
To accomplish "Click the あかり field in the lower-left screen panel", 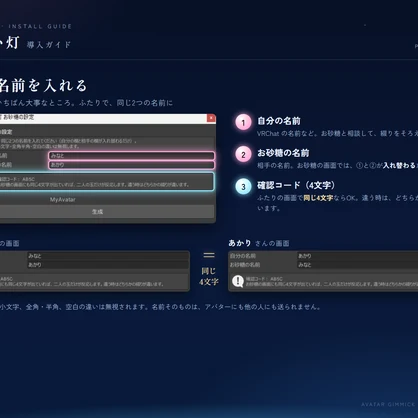I will 108,265.
